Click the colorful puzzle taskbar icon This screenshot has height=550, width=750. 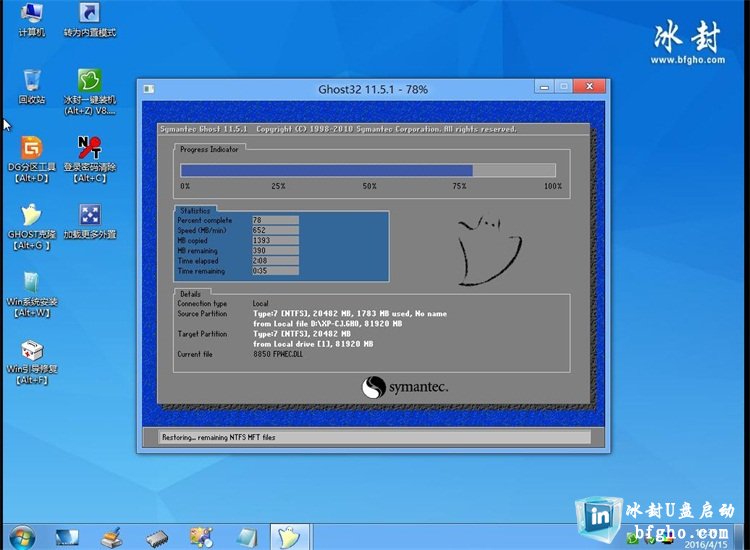pos(201,537)
